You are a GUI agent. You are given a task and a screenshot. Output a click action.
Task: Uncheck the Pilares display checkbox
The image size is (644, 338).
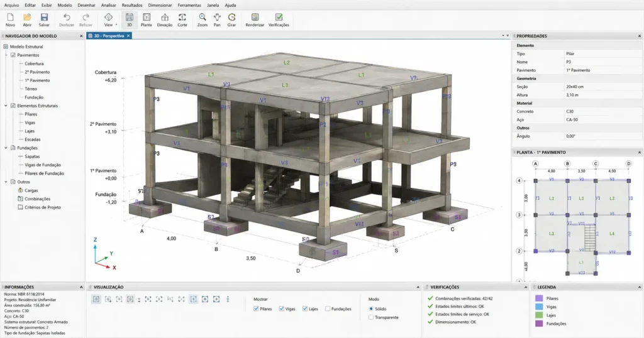click(257, 308)
